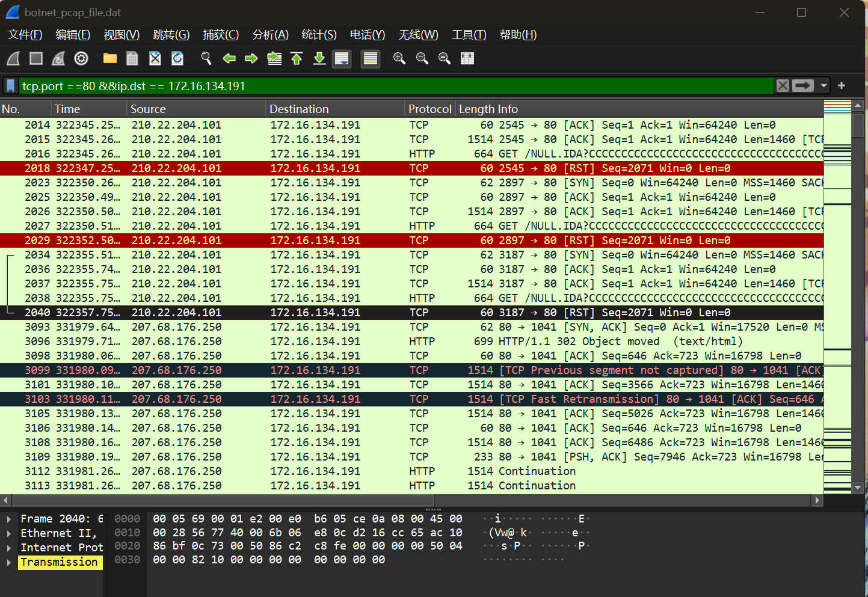Go to a specified packet
This screenshot has height=597, width=868.
point(274,58)
